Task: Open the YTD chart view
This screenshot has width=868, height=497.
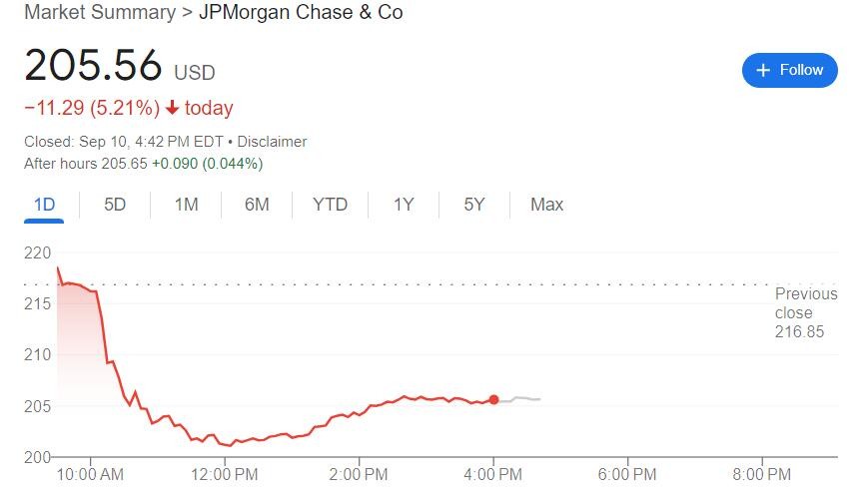Action: click(x=330, y=205)
